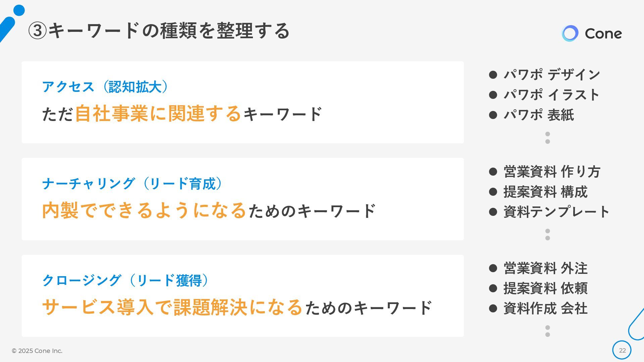The height and width of the screenshot is (362, 644).
Task: Click the page number 22 circle
Action: tap(622, 350)
